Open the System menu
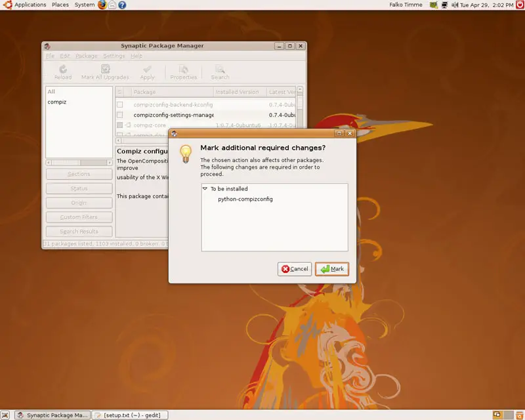This screenshot has width=525, height=420. pos(85,5)
